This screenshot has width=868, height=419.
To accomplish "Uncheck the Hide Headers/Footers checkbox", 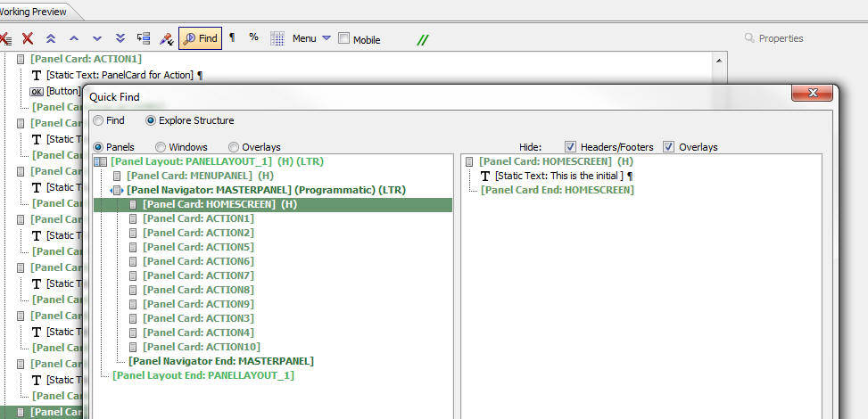I will point(570,147).
